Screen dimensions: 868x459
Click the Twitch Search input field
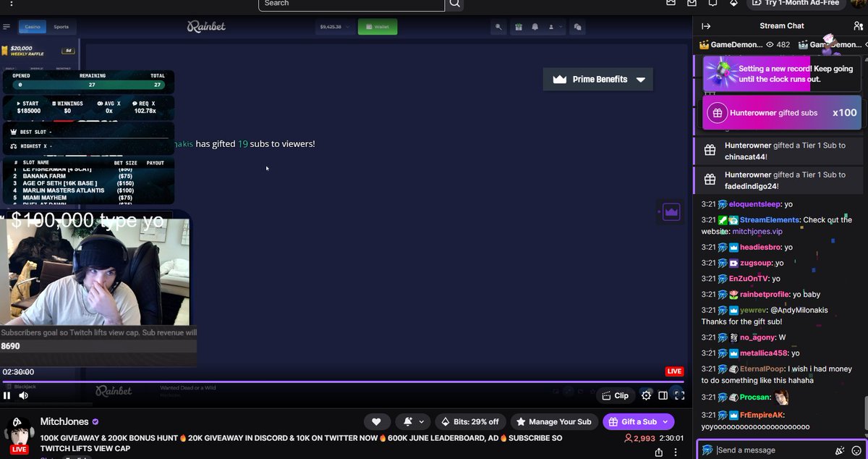click(x=352, y=4)
